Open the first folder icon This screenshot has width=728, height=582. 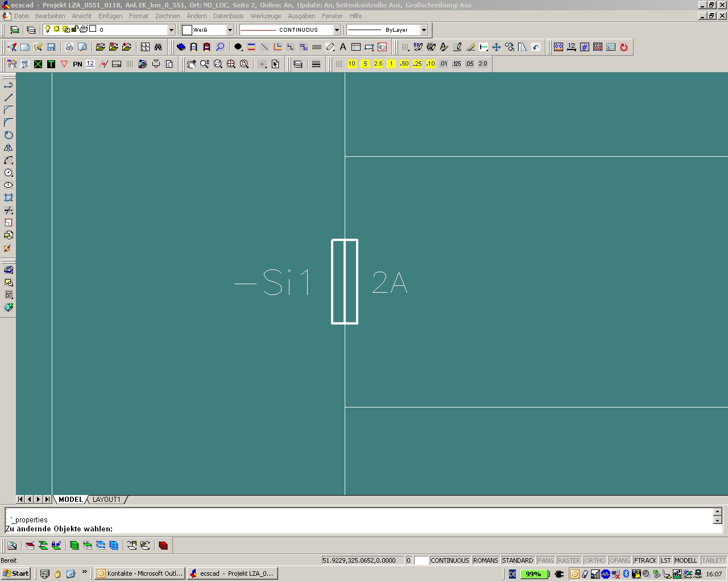pos(100,47)
